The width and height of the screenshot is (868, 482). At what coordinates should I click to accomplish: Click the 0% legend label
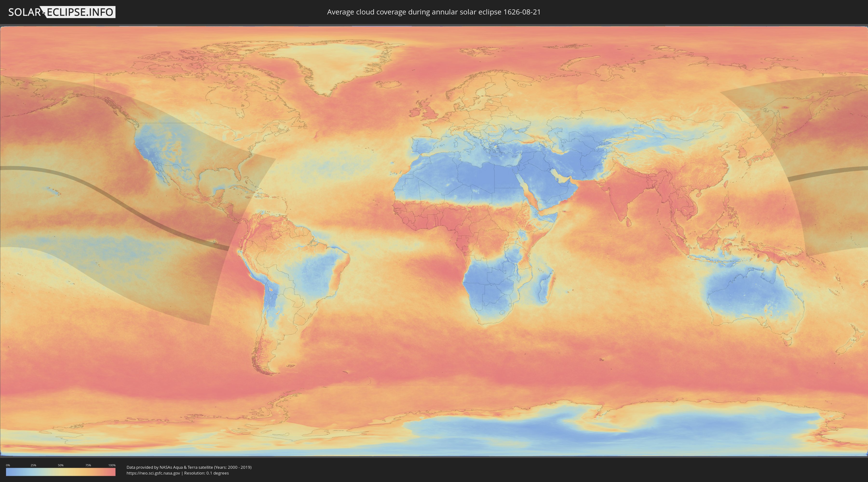click(8, 465)
